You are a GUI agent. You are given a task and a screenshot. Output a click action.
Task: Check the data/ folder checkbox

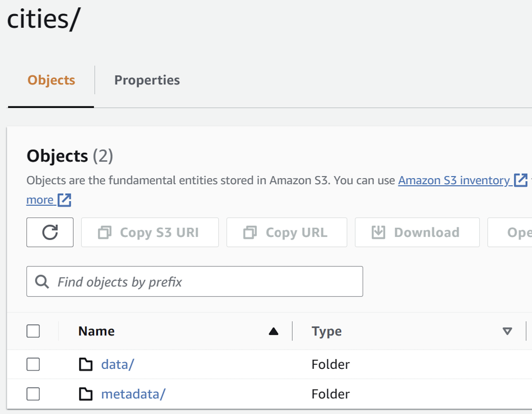[x=33, y=364]
